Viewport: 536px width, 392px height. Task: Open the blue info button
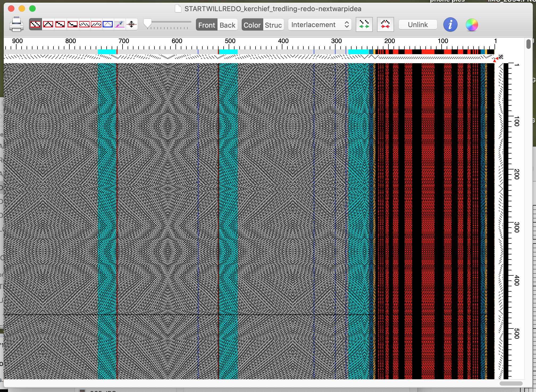click(450, 25)
